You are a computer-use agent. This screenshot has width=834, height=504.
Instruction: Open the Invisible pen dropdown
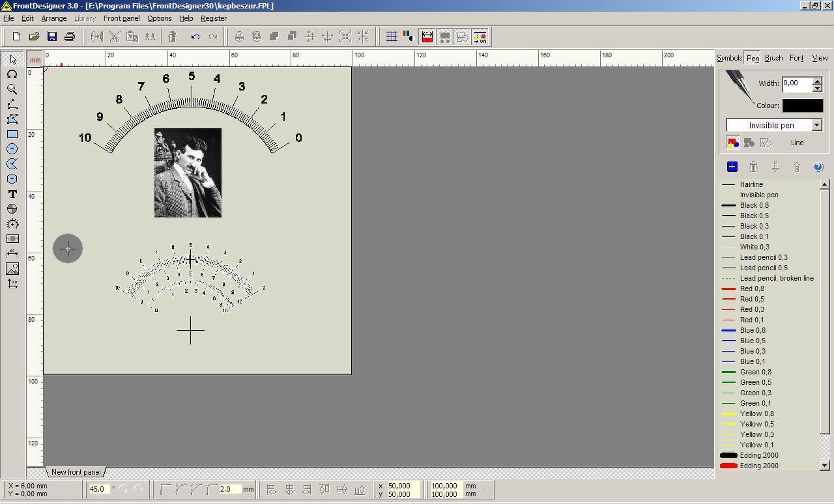(816, 125)
